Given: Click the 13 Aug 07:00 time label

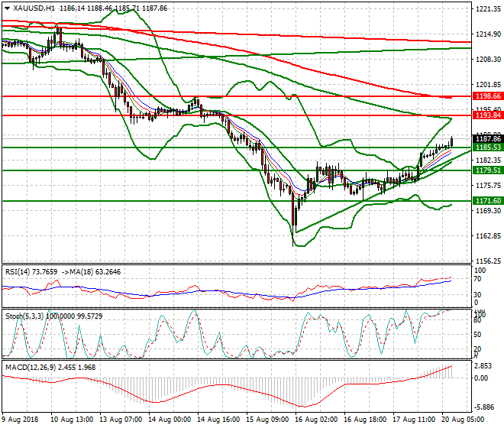Looking at the screenshot, I should pyautogui.click(x=121, y=420).
